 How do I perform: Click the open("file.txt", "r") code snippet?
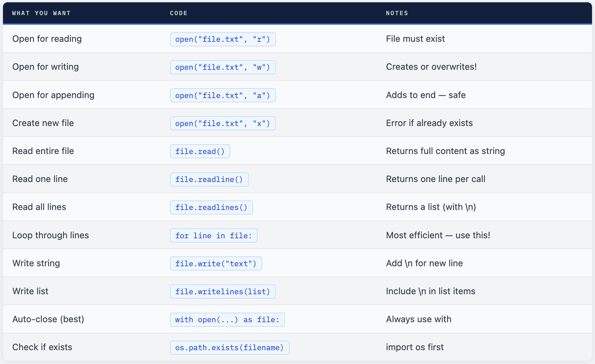click(x=223, y=39)
